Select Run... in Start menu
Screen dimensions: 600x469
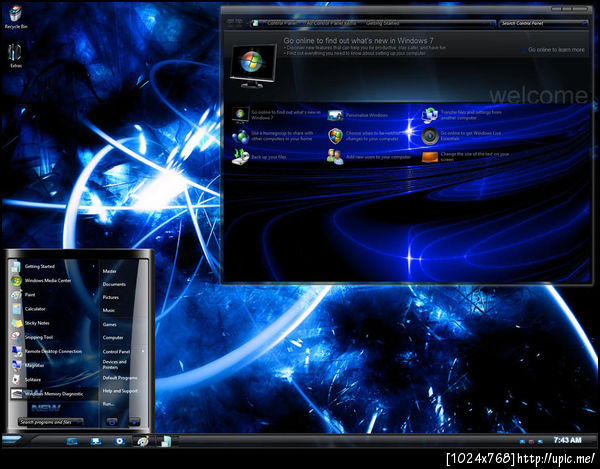tap(108, 404)
